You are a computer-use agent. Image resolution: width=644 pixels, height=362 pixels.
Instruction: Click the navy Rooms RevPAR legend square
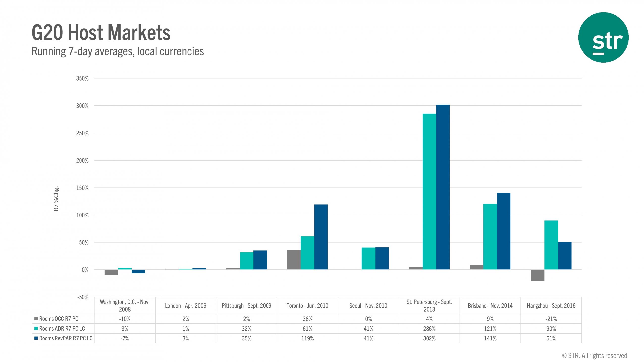tap(36, 338)
